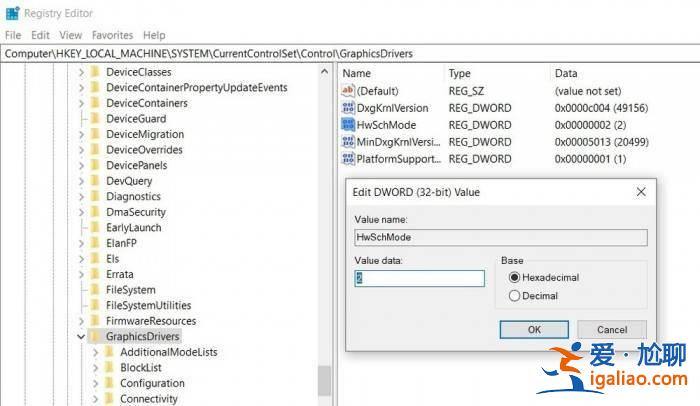Click the Els folder icon
Viewport: 700px width, 406px height.
tap(95, 259)
